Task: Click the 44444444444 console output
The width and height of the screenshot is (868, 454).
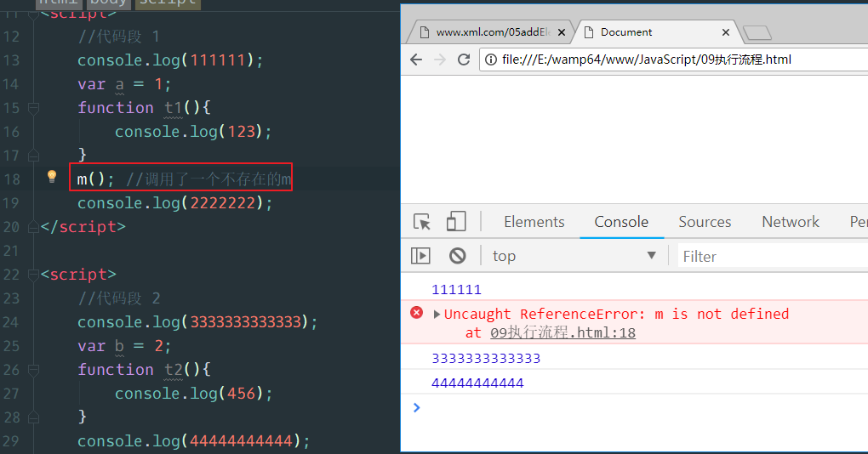Action: point(477,383)
